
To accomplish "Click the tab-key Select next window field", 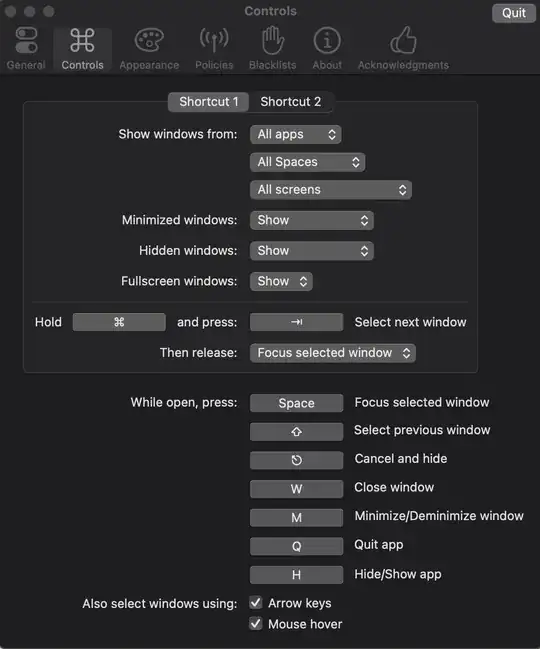I will pyautogui.click(x=296, y=322).
